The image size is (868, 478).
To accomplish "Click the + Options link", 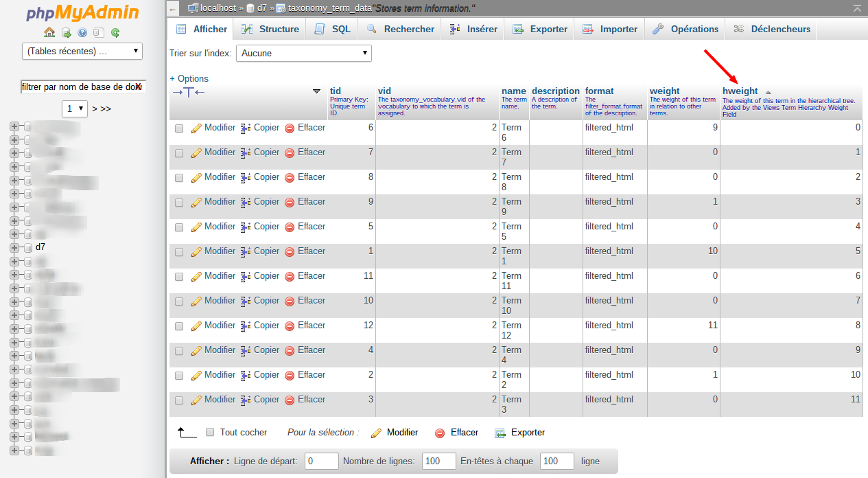I will coord(189,78).
